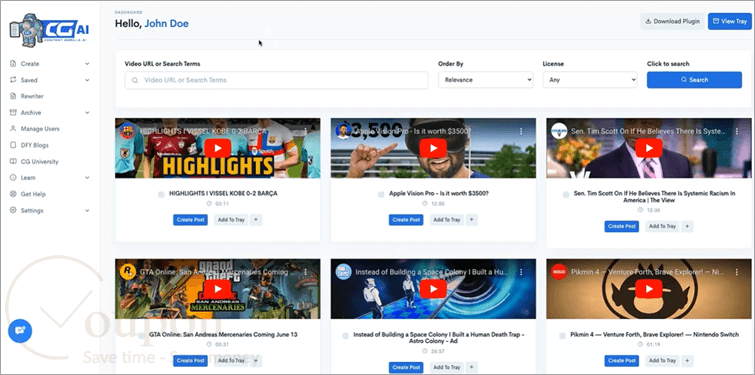Click the FC Barcelona channel avatar
The image size is (755, 375).
point(127,131)
